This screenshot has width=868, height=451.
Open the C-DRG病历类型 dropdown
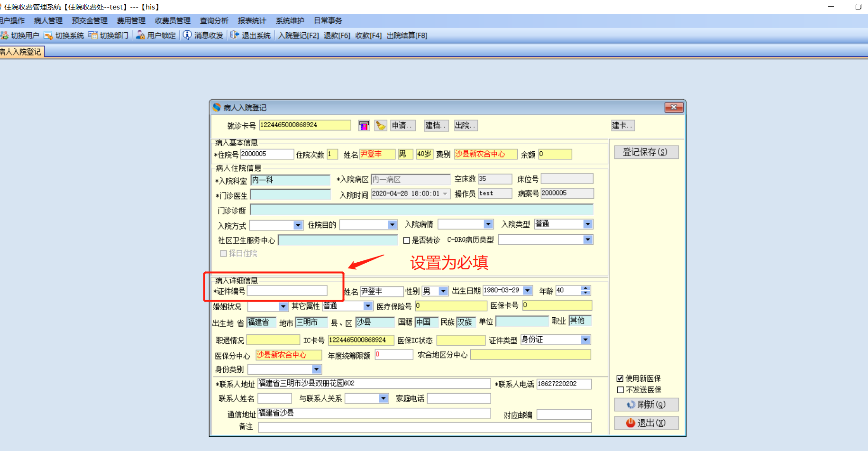click(588, 239)
